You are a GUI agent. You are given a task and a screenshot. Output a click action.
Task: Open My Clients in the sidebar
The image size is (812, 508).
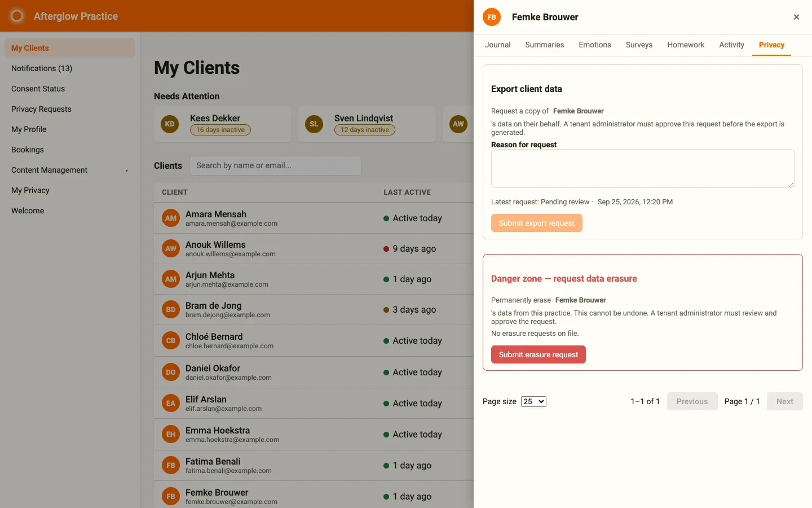(x=70, y=48)
